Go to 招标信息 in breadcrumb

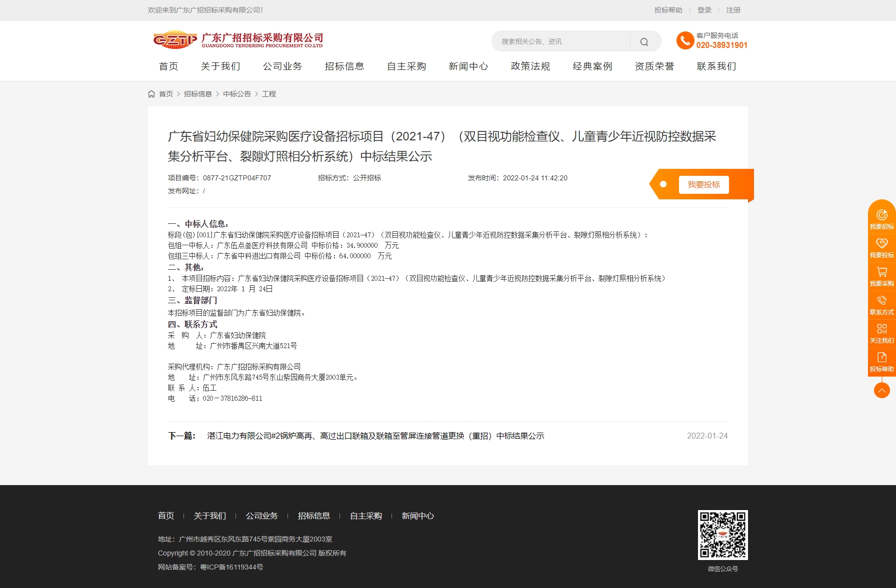coord(198,94)
